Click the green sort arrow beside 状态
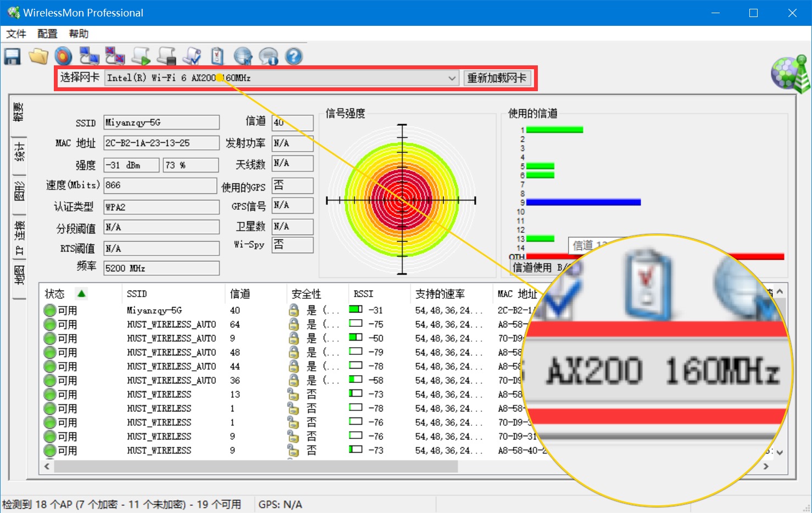 click(x=82, y=294)
